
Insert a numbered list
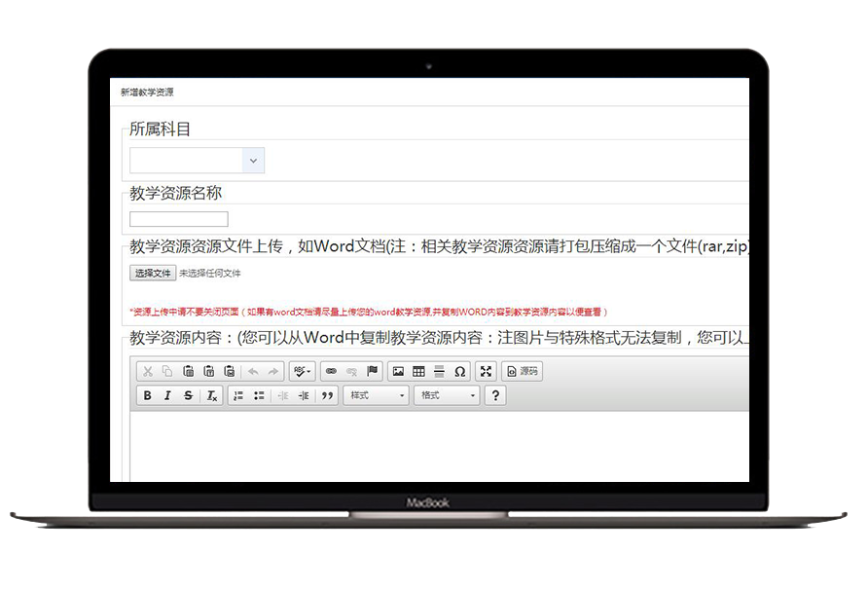(238, 396)
